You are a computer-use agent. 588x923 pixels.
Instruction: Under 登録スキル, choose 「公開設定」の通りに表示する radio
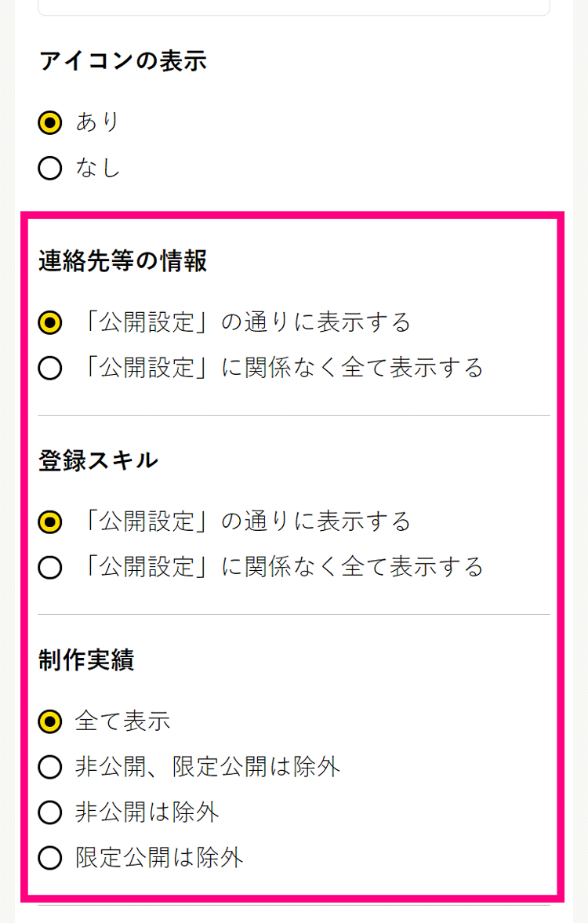point(49,521)
